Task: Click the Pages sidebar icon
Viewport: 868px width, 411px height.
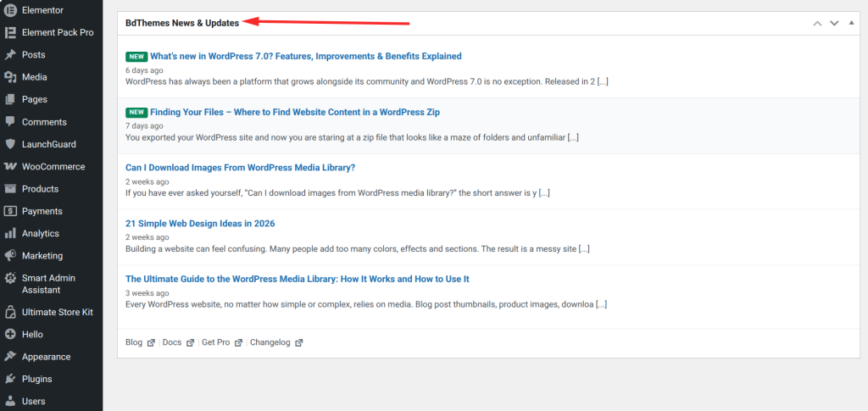Action: coord(9,99)
